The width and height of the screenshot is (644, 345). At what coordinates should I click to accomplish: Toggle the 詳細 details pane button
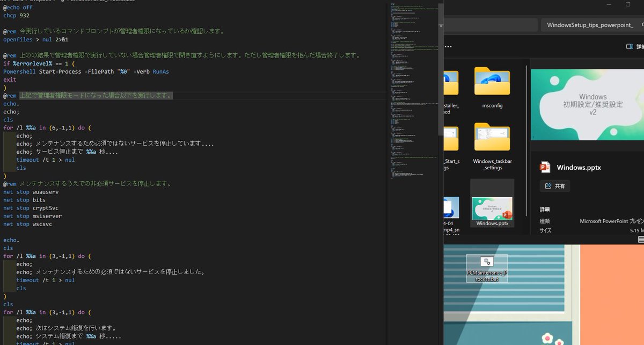[x=635, y=47]
